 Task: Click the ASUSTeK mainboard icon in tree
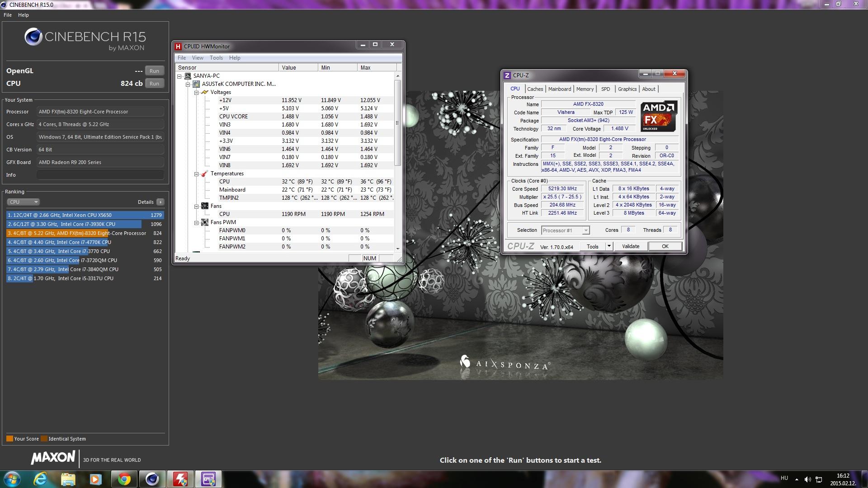(196, 84)
